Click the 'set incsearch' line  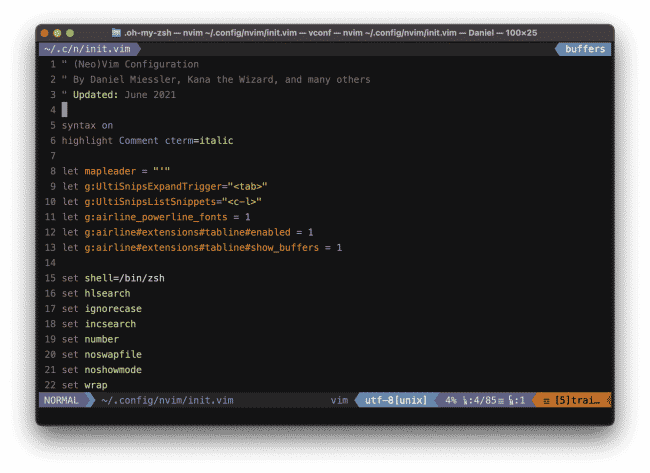99,324
